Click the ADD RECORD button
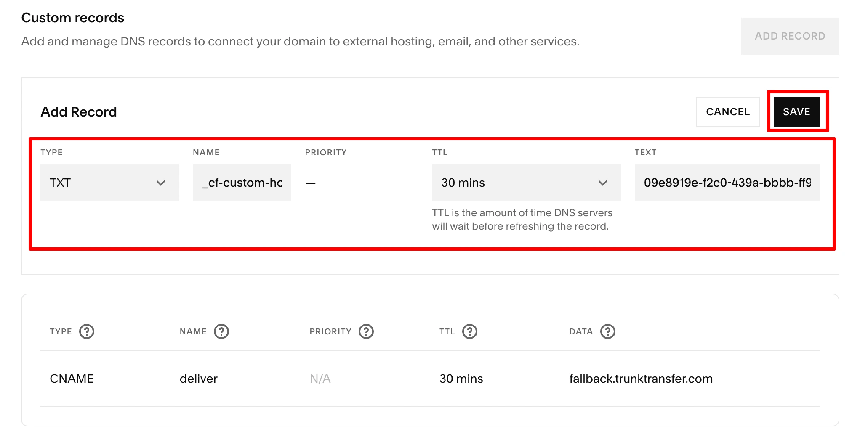Screen dimensions: 868x445 pyautogui.click(x=790, y=36)
